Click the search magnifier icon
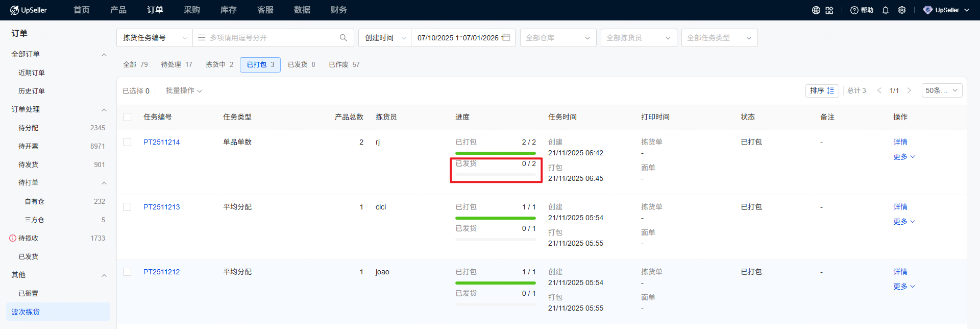 [x=343, y=38]
